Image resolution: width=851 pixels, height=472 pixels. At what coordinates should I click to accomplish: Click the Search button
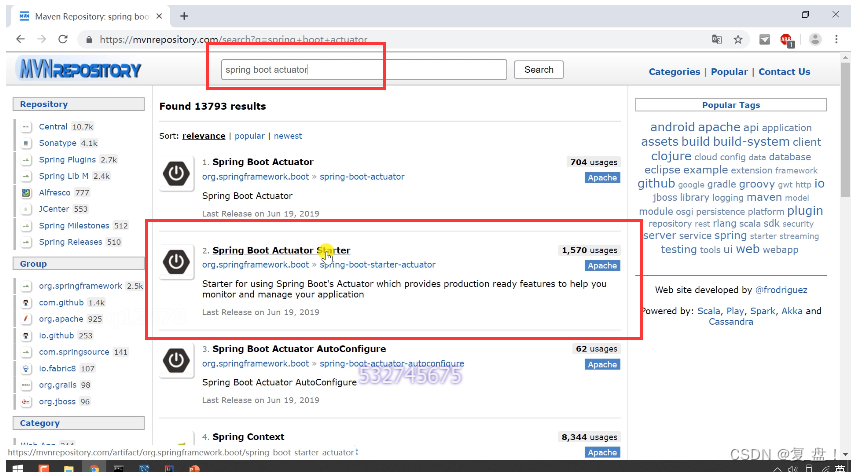pyautogui.click(x=539, y=69)
